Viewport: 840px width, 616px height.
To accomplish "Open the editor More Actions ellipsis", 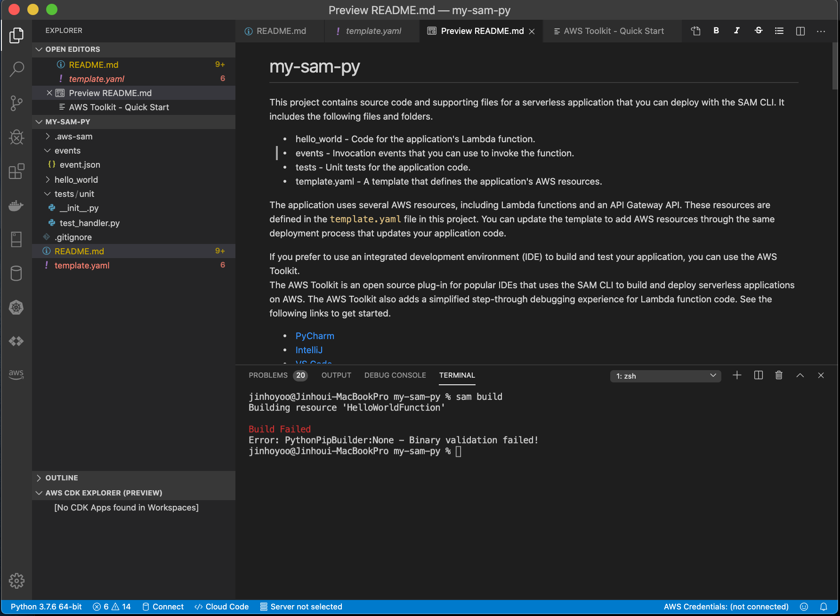I will (x=821, y=31).
